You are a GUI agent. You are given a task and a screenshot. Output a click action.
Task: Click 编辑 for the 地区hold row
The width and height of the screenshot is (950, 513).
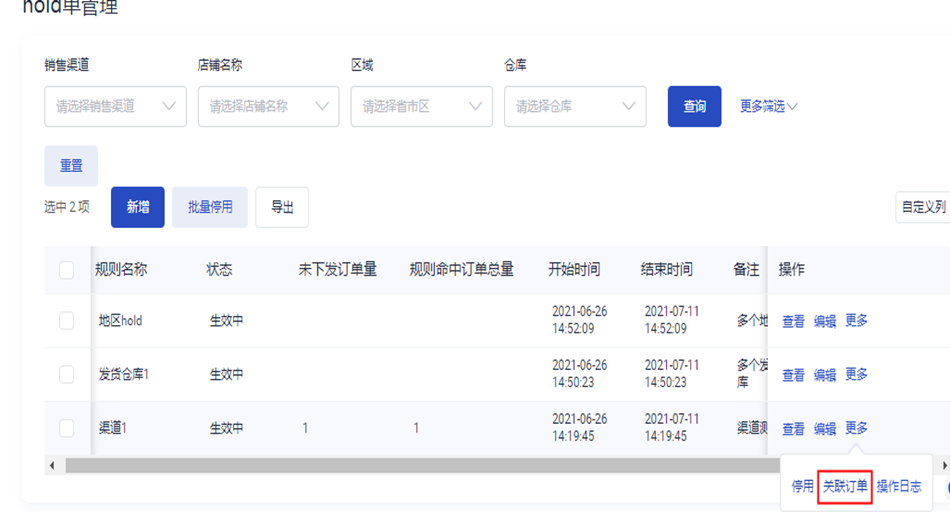click(x=825, y=321)
